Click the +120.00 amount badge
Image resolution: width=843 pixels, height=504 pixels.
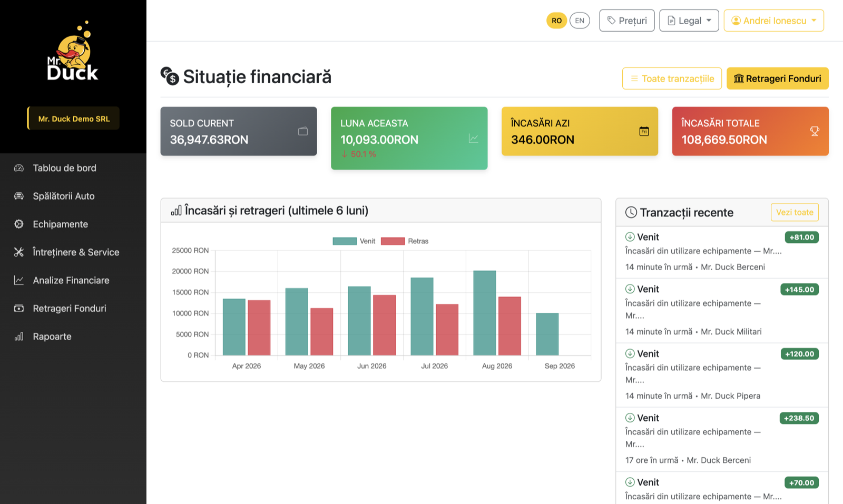[800, 354]
